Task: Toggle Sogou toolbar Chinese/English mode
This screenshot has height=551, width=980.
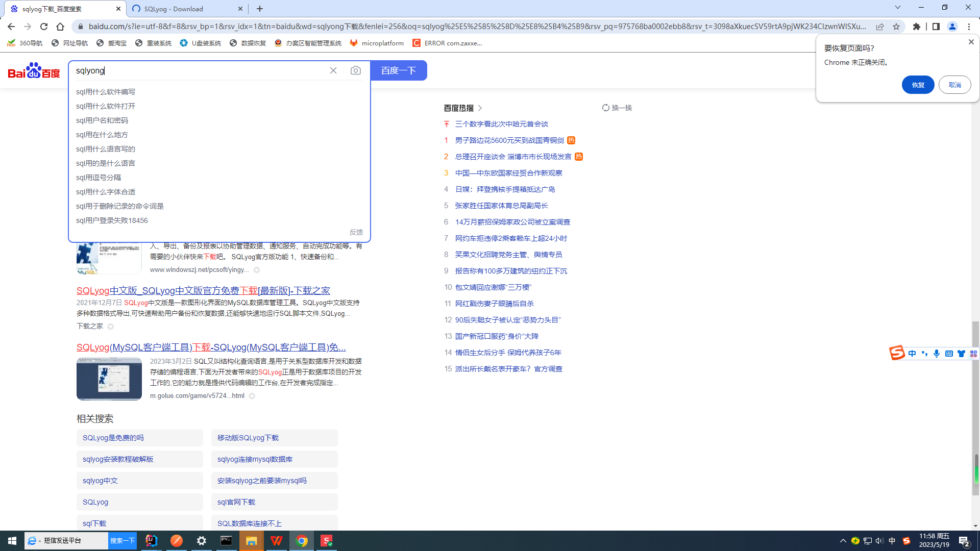Action: click(x=912, y=354)
